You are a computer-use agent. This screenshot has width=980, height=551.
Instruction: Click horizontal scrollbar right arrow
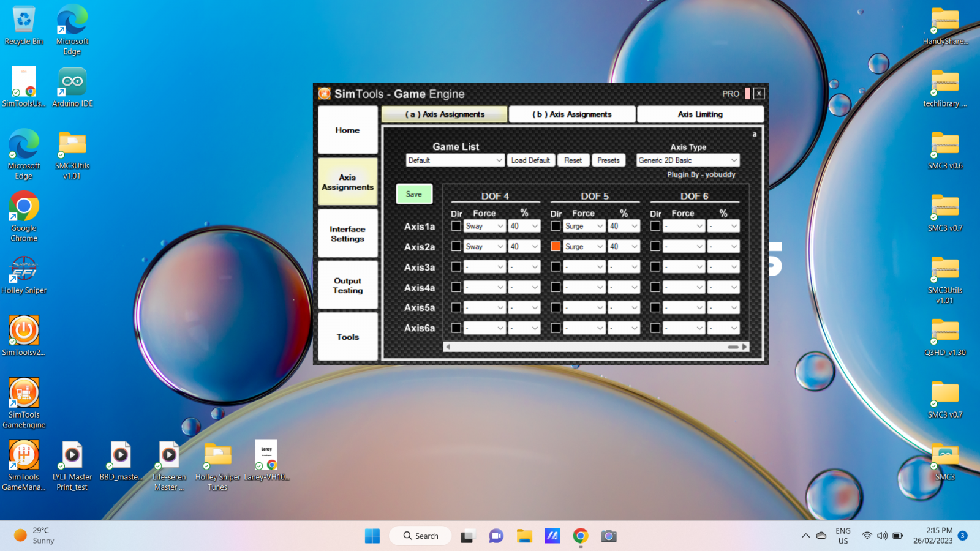pyautogui.click(x=745, y=347)
